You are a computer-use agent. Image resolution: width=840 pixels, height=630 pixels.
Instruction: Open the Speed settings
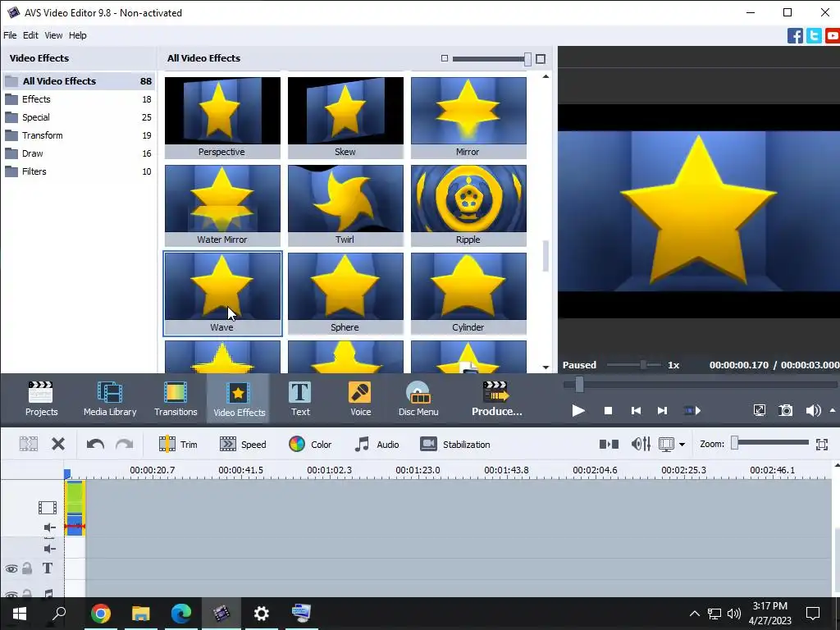[243, 444]
